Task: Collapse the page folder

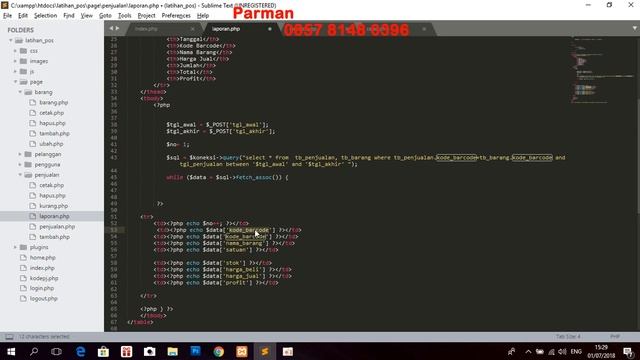Action: click(x=16, y=82)
